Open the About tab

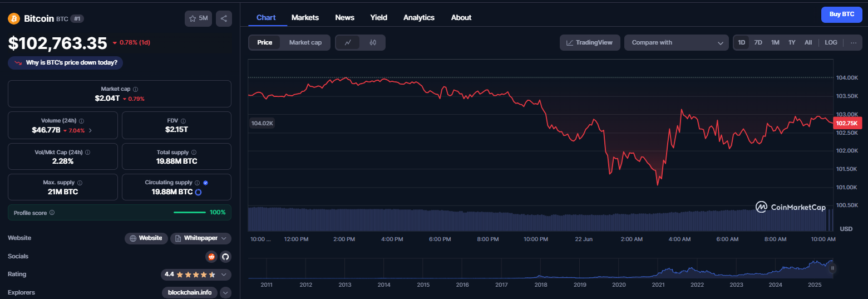pyautogui.click(x=461, y=18)
